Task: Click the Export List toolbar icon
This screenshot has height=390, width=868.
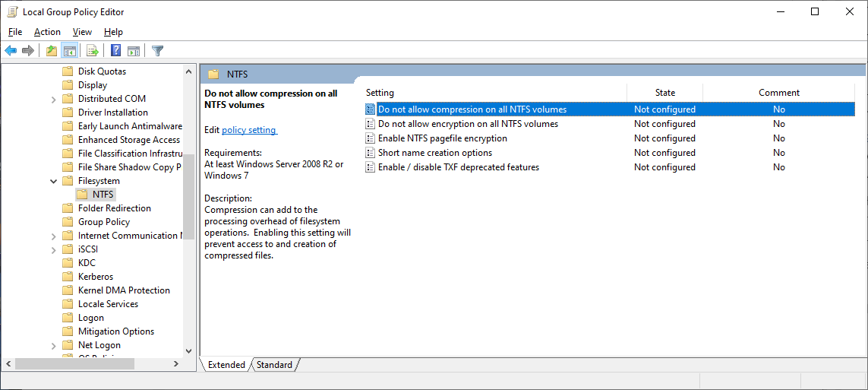Action: (93, 51)
